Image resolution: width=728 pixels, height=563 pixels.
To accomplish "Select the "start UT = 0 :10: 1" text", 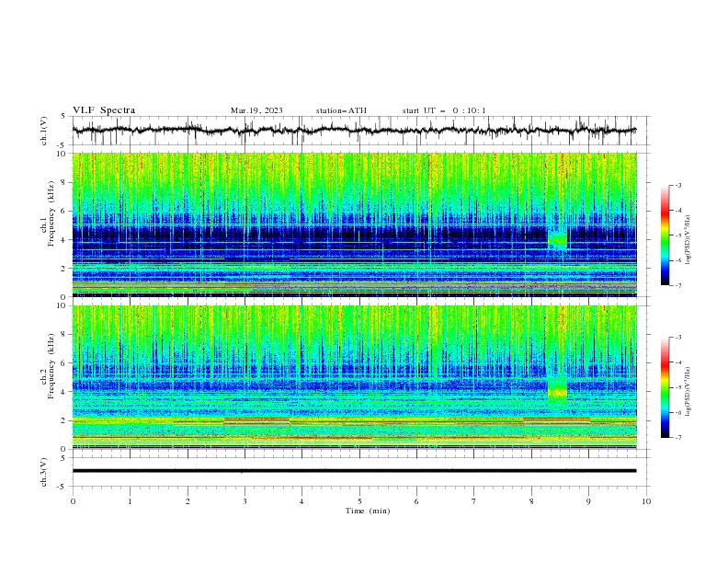I will pos(444,110).
